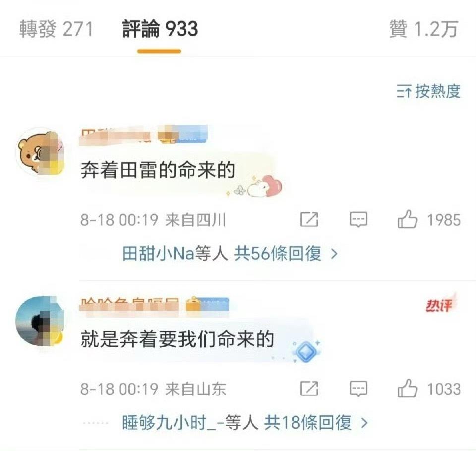Screen dimensions: 476x451
Task: Tap comment text 奔着田雷的命来的
Action: click(x=158, y=170)
